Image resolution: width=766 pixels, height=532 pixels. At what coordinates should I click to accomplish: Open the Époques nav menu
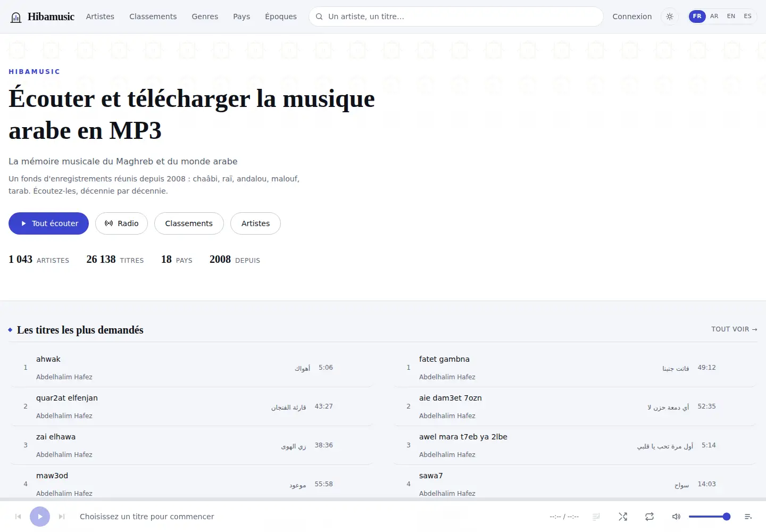(x=281, y=16)
